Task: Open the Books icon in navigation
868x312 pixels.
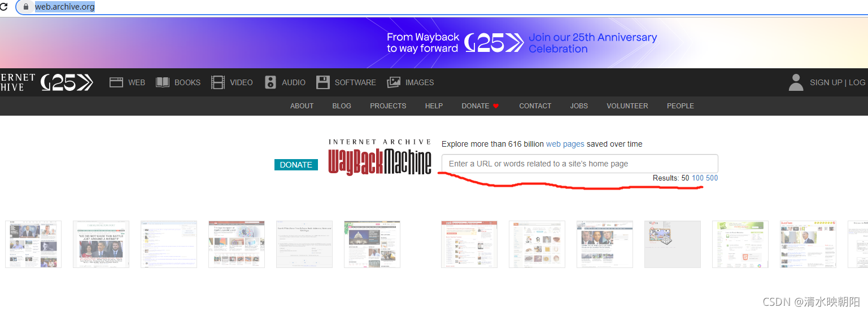Action: click(163, 82)
